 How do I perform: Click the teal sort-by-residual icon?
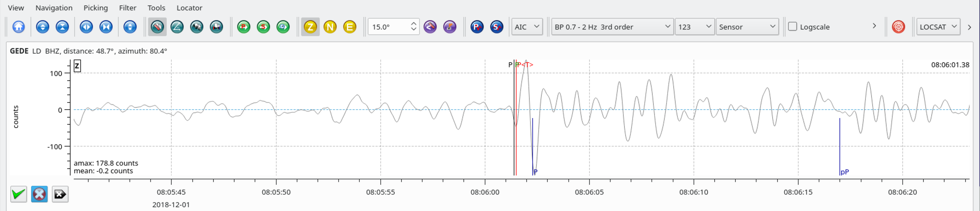point(216,27)
